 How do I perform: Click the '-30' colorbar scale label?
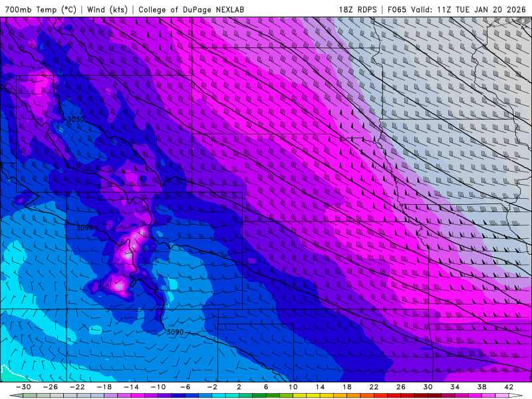pyautogui.click(x=23, y=387)
